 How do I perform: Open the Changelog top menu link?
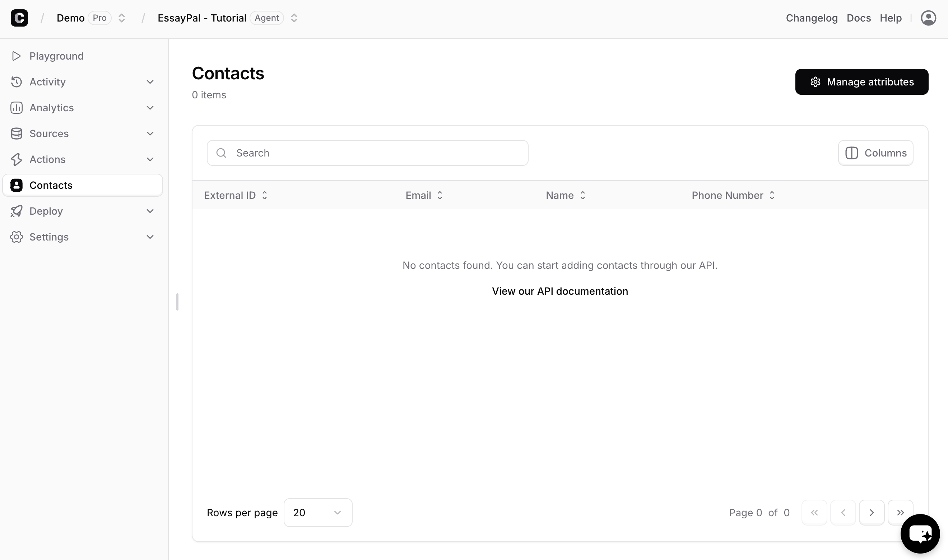pos(812,18)
